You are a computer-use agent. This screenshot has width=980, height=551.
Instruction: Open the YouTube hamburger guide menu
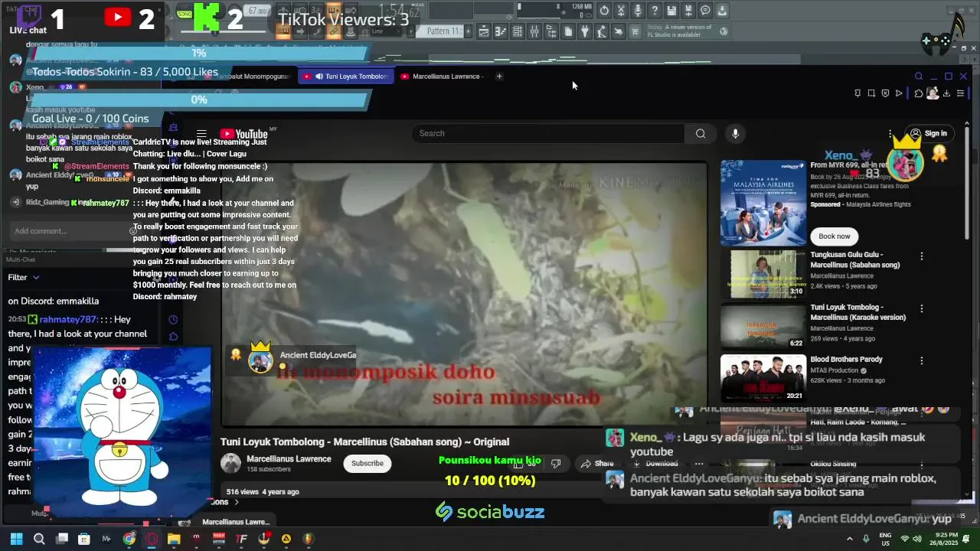click(201, 134)
